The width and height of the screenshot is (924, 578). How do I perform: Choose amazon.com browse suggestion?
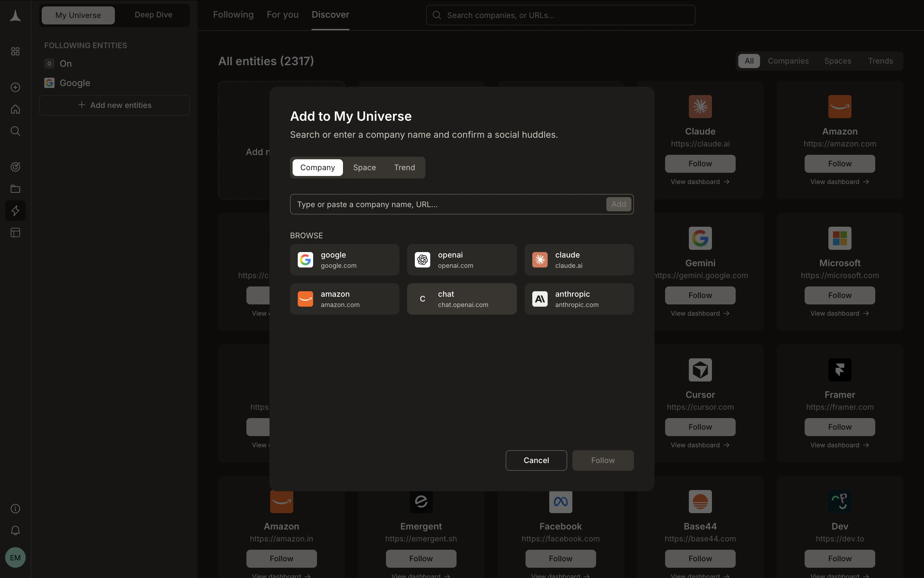coord(344,299)
